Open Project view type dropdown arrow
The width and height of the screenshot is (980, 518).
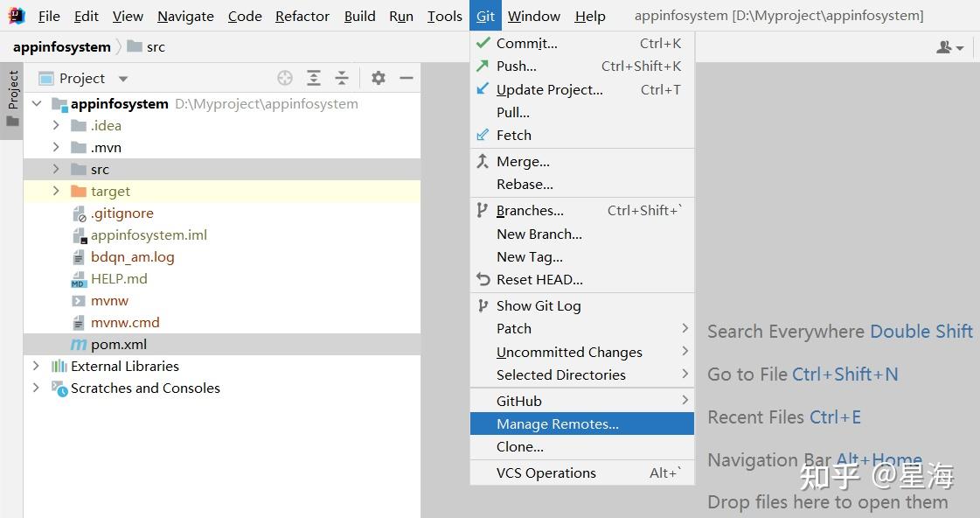tap(123, 79)
